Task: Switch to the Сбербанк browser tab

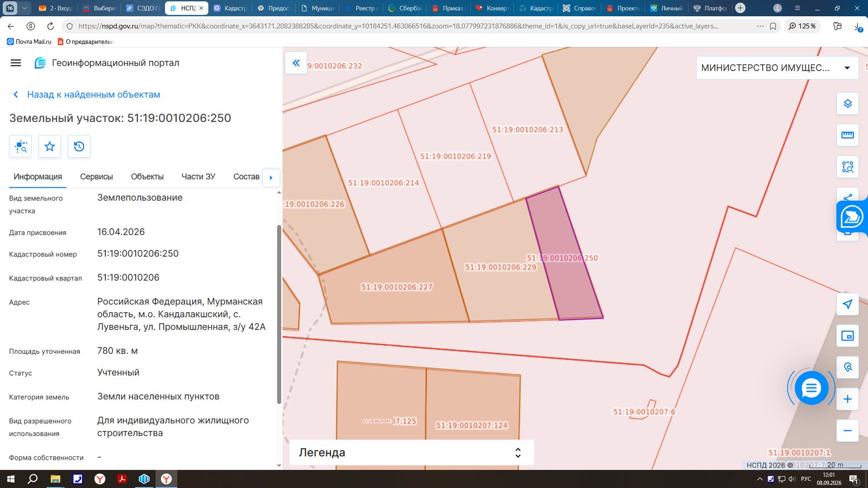Action: tap(406, 8)
